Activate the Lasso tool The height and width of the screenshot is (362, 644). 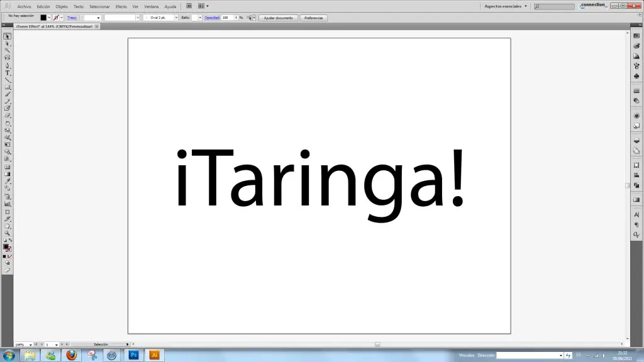coord(8,58)
